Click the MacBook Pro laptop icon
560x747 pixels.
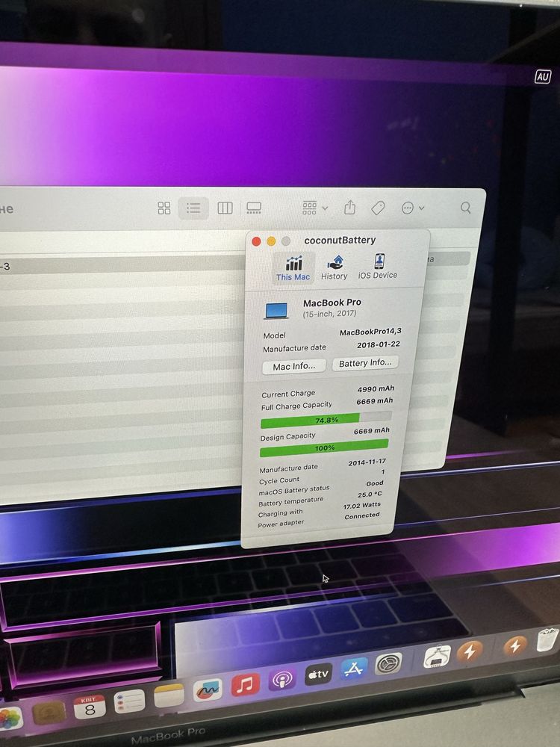(x=276, y=311)
